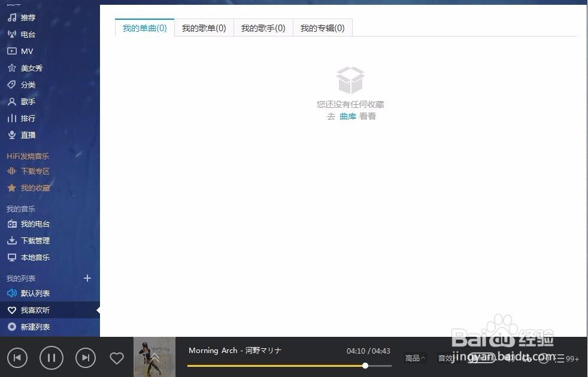Favorite current song with heart icon
The height and width of the screenshot is (377, 588).
coord(117,358)
